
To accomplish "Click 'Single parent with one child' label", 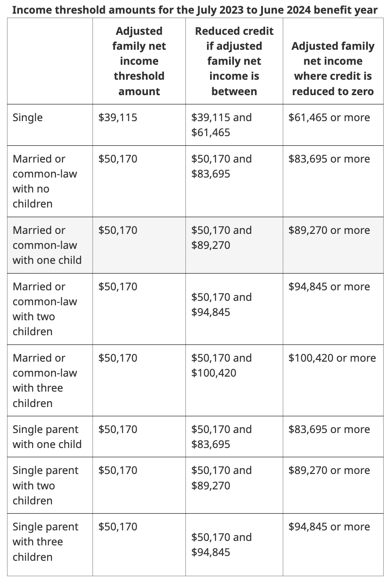I will click(x=47, y=437).
